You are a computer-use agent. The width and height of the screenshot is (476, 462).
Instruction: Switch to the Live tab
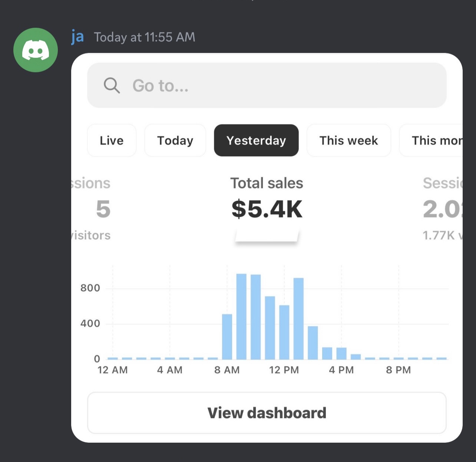(112, 141)
